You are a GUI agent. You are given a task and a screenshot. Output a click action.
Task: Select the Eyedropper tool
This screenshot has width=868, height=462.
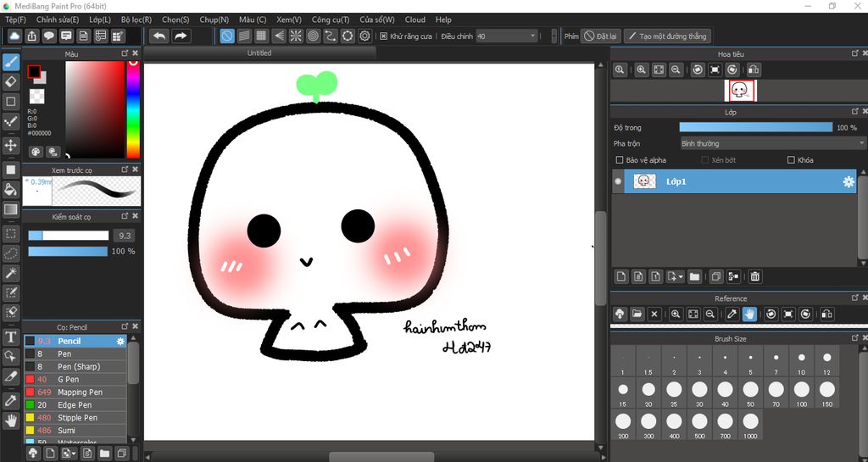tap(11, 399)
